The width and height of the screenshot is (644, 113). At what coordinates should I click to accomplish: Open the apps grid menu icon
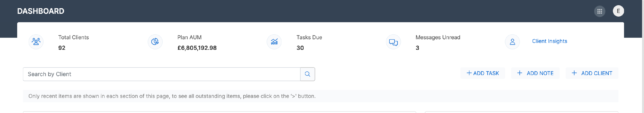click(x=600, y=11)
